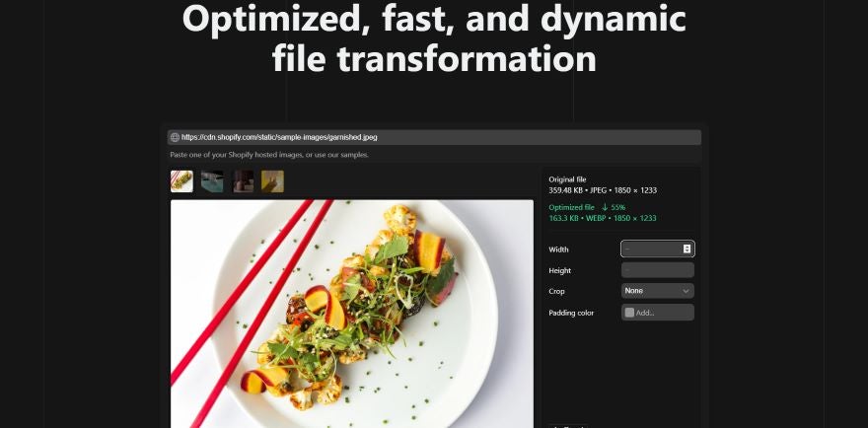The height and width of the screenshot is (428, 868).
Task: Click the down-arrow 55% reduction indicator
Action: click(614, 207)
